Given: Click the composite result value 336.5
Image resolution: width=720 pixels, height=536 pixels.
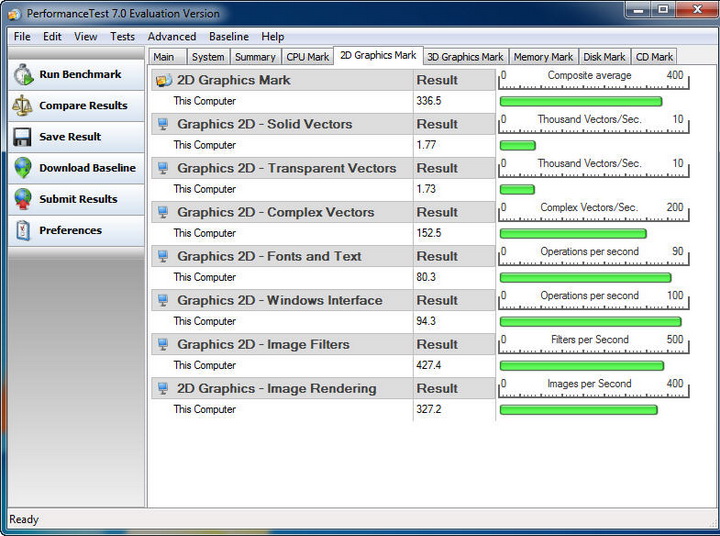Looking at the screenshot, I should point(429,101).
